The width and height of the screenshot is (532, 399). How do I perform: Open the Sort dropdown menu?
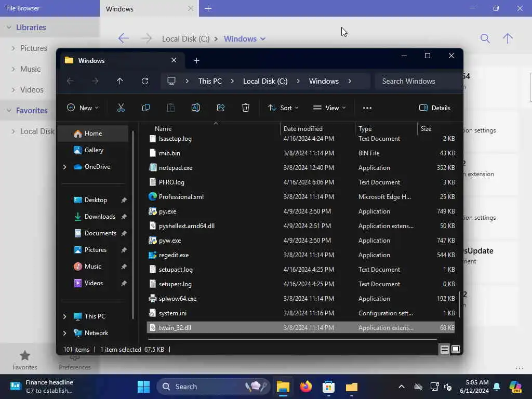click(x=283, y=108)
